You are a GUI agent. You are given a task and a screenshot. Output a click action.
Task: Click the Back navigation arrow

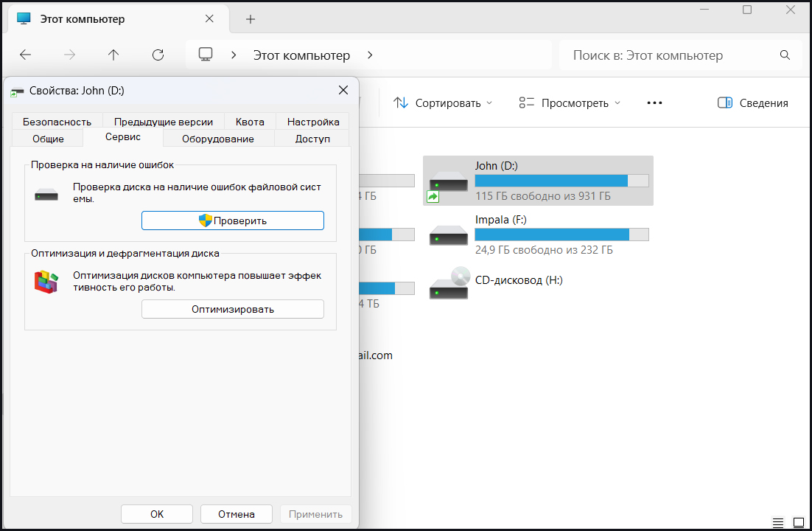(x=26, y=55)
